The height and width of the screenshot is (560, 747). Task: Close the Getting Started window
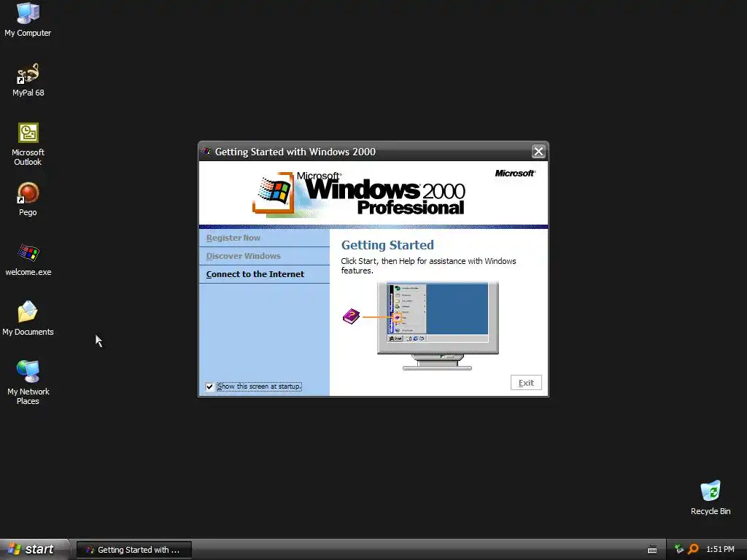pos(538,152)
